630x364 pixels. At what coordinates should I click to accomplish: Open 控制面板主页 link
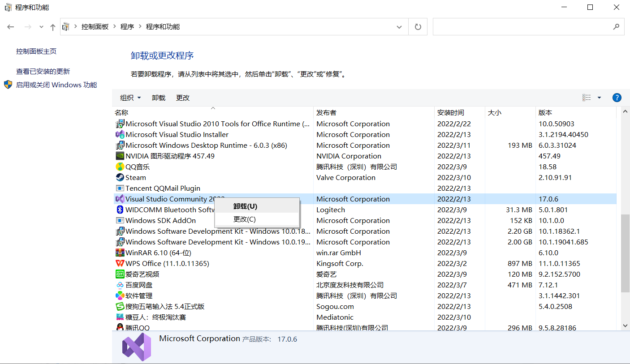click(36, 51)
